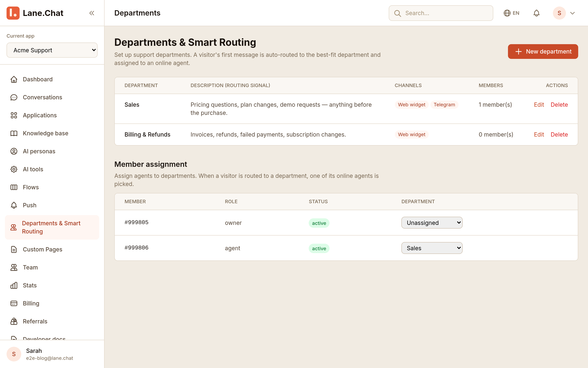Expand the user menu chevron in header
Screen dimensions: 588x368
[x=572, y=13]
